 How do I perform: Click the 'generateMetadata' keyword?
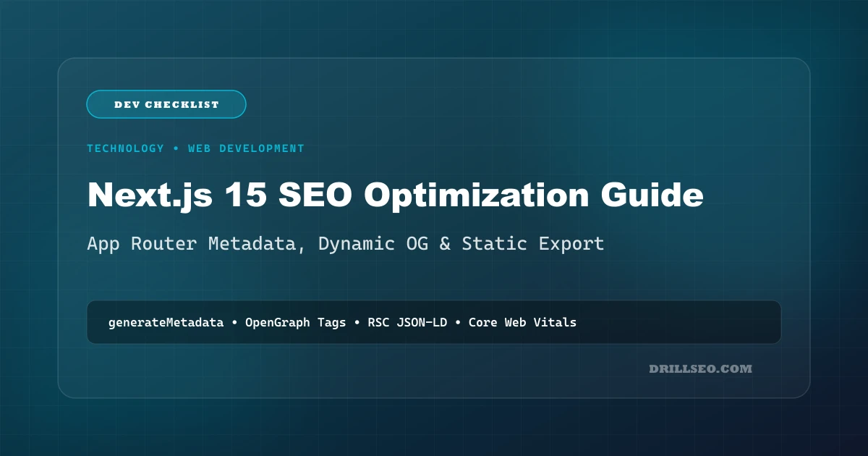166,322
